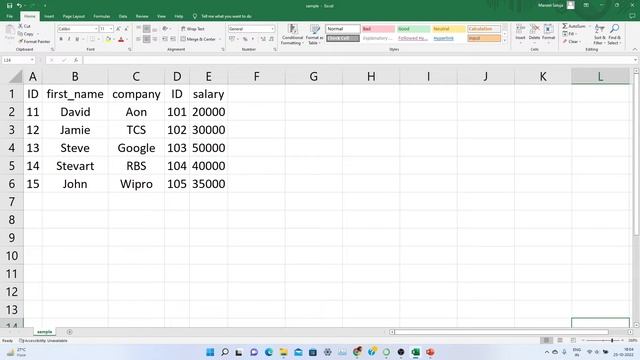This screenshot has height=360, width=640.
Task: Apply the Neutral cell style
Action: pos(449,29)
